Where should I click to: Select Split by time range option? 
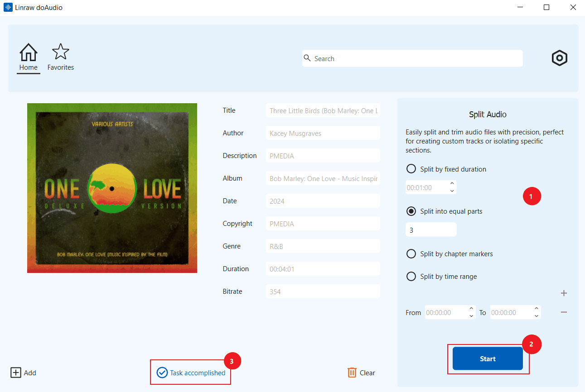[x=411, y=277]
